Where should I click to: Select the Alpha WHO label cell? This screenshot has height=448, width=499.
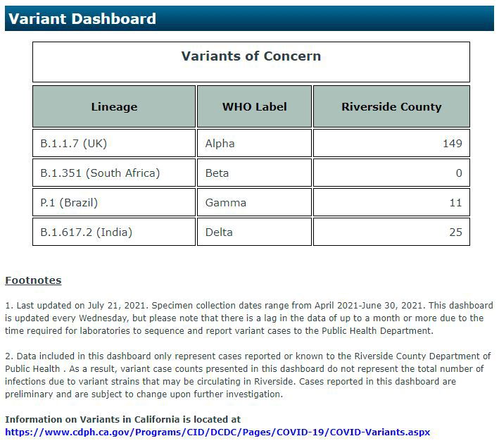tap(220, 144)
